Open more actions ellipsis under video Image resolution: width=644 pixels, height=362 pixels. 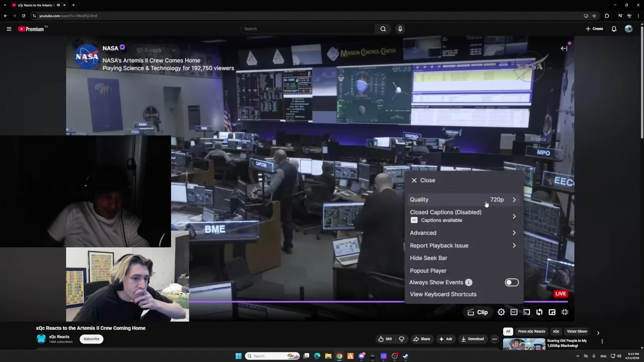point(495,339)
